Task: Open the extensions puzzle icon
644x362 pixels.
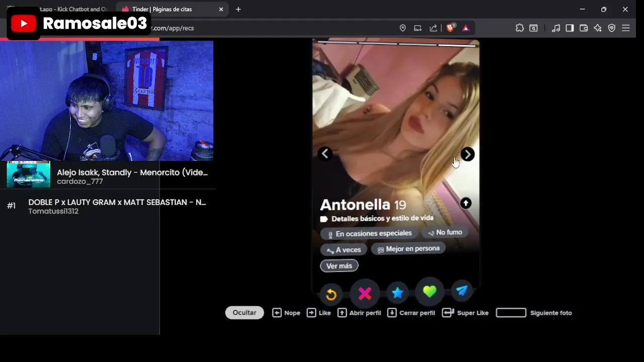Action: coord(520,28)
